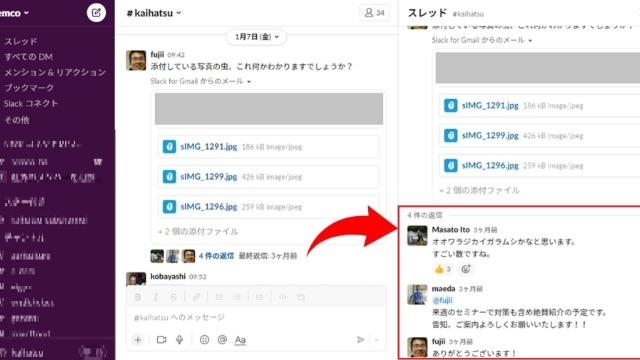This screenshot has height=360, width=640.
Task: Toggle strikethrough formatting in composer
Action: (x=173, y=297)
